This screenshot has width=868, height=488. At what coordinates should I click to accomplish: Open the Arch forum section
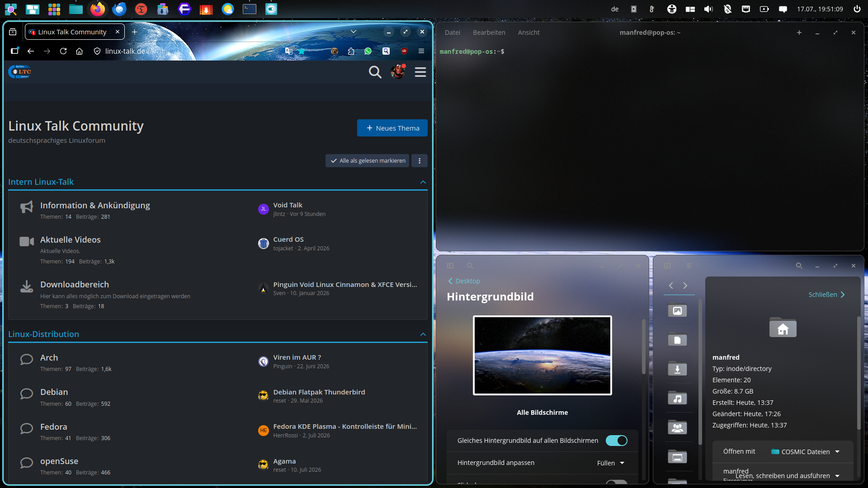[x=49, y=358]
